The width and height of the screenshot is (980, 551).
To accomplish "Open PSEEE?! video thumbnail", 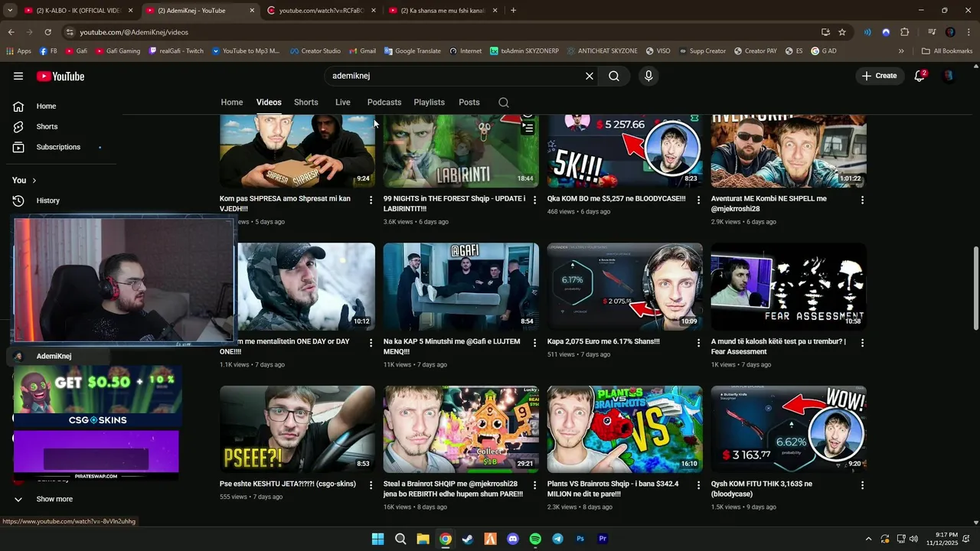I will tap(297, 429).
